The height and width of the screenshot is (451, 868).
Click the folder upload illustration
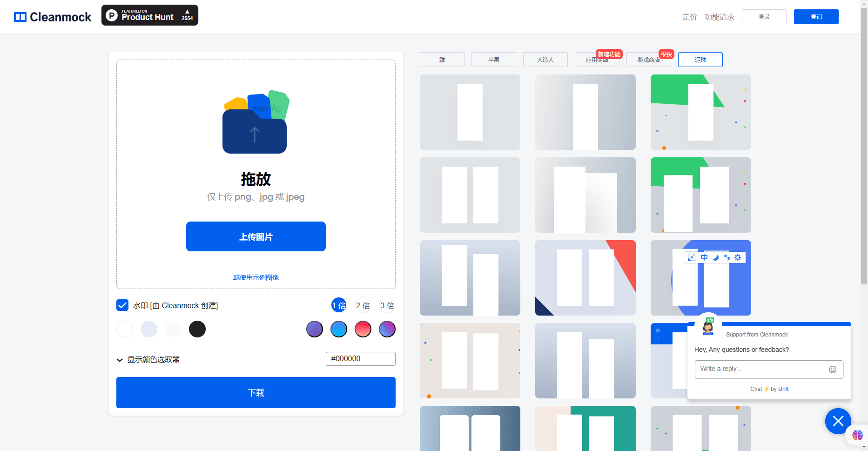click(x=256, y=122)
